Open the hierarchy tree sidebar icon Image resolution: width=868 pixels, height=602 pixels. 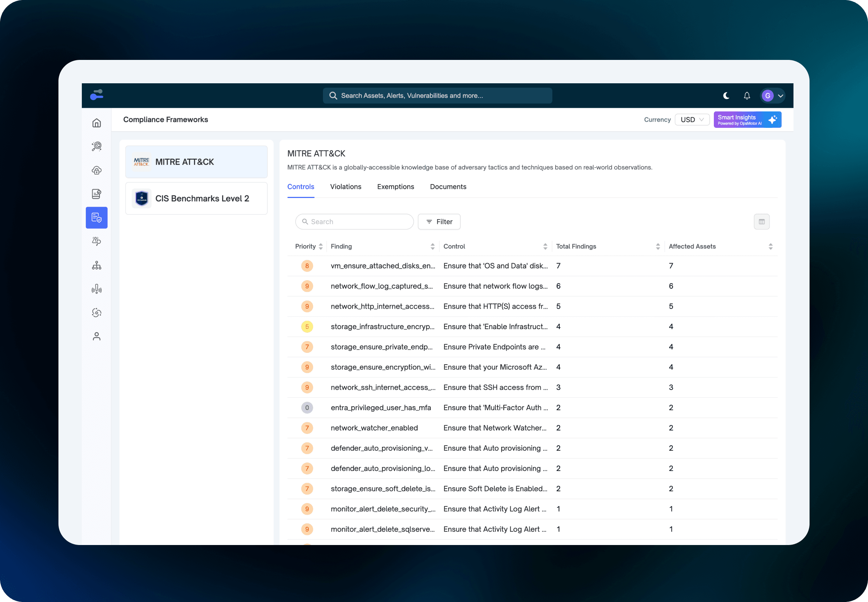pyautogui.click(x=96, y=265)
